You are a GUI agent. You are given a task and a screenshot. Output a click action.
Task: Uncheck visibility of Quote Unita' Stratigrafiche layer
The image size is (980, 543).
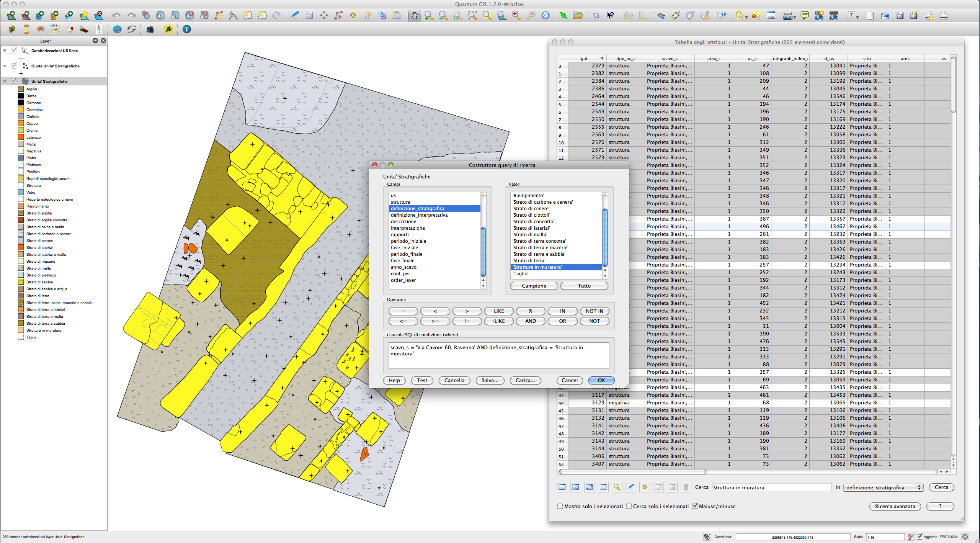[14, 65]
